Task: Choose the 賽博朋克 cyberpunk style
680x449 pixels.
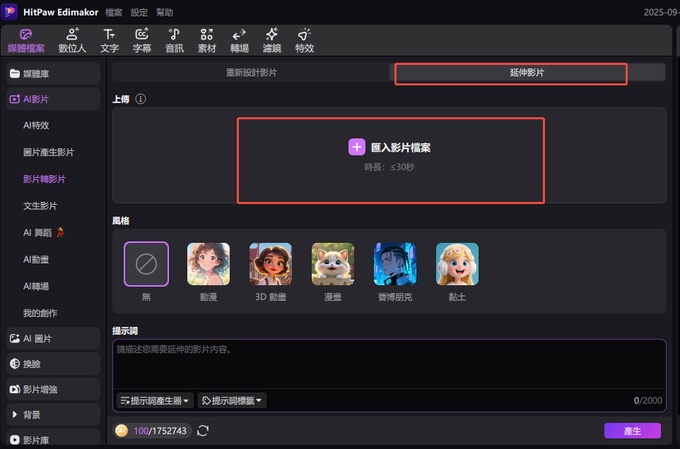Action: pyautogui.click(x=395, y=265)
